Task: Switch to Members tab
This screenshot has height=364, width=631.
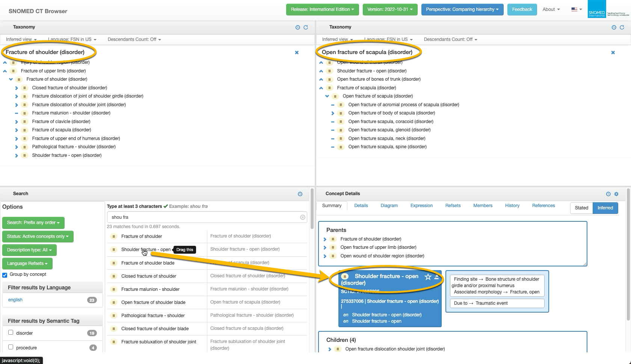Action: (x=483, y=206)
